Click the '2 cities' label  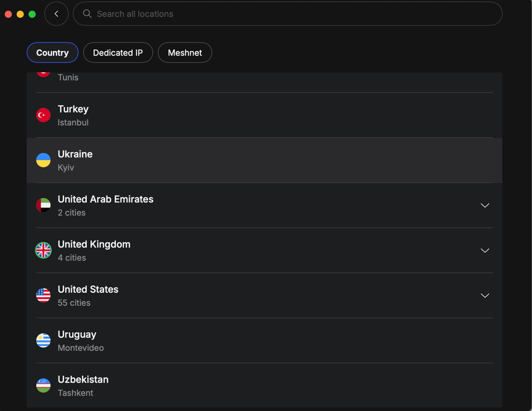click(x=72, y=212)
